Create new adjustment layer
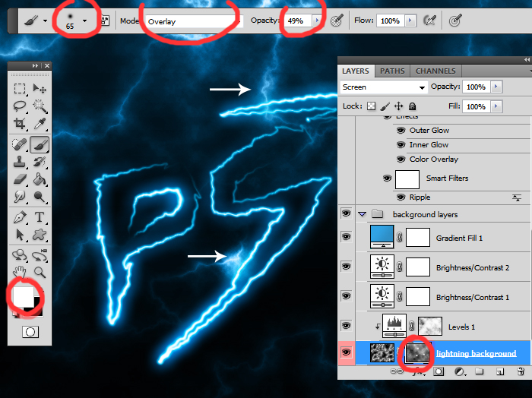Viewport: 532px width, 398px height. coord(459,371)
